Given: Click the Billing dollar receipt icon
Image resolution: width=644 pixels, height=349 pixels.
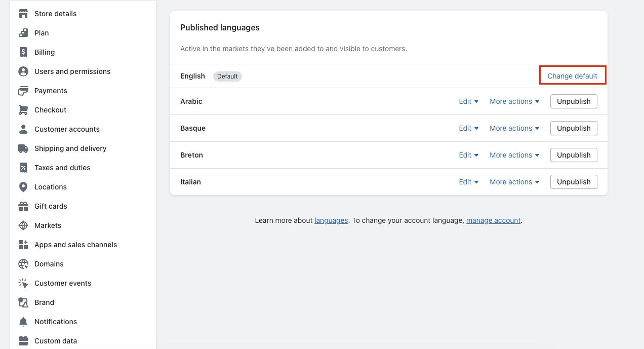Looking at the screenshot, I should click(23, 52).
